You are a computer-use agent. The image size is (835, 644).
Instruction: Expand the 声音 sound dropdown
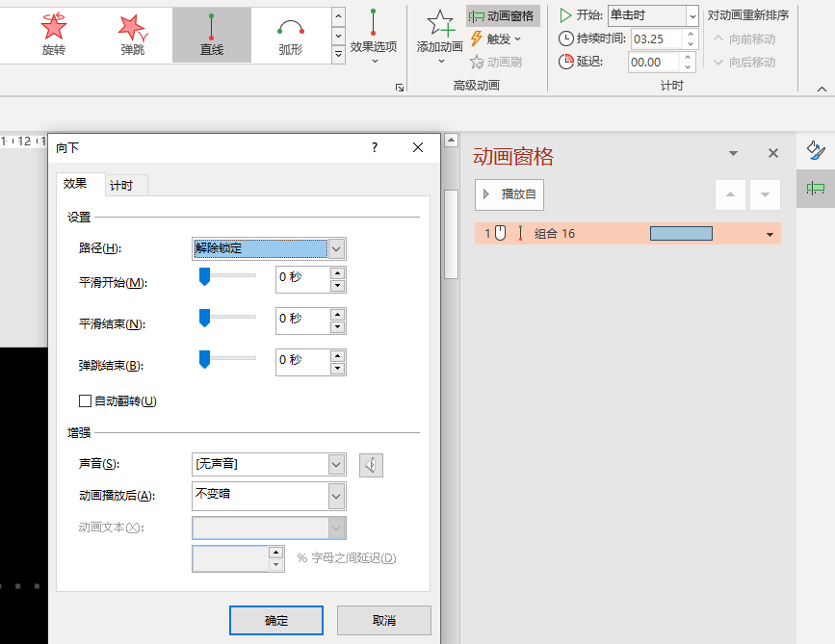(x=336, y=465)
